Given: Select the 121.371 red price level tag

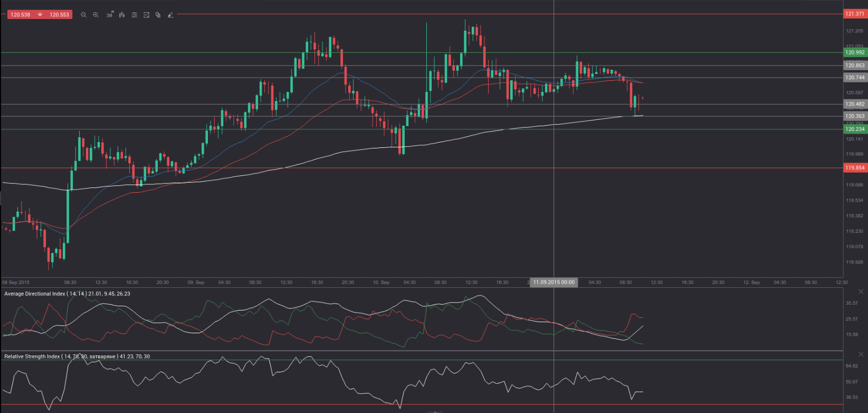Looking at the screenshot, I should [x=854, y=14].
